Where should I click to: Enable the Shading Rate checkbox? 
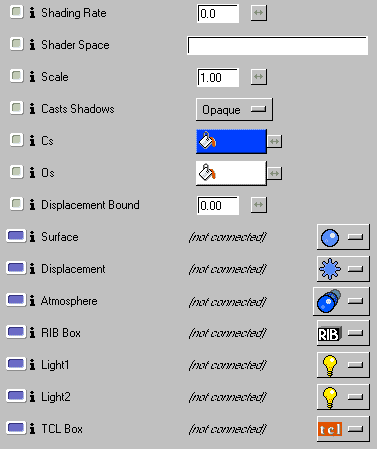pyautogui.click(x=16, y=12)
